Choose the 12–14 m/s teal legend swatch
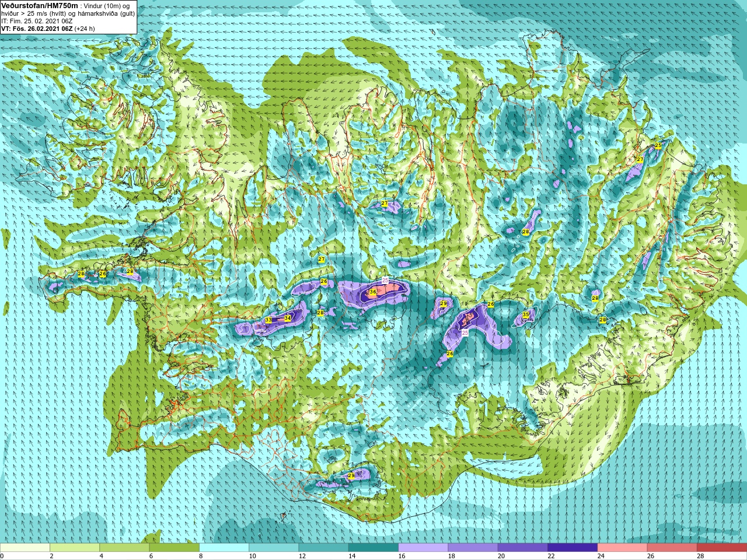 pyautogui.click(x=324, y=548)
